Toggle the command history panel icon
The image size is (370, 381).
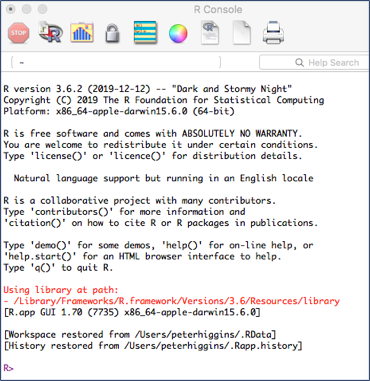(145, 32)
